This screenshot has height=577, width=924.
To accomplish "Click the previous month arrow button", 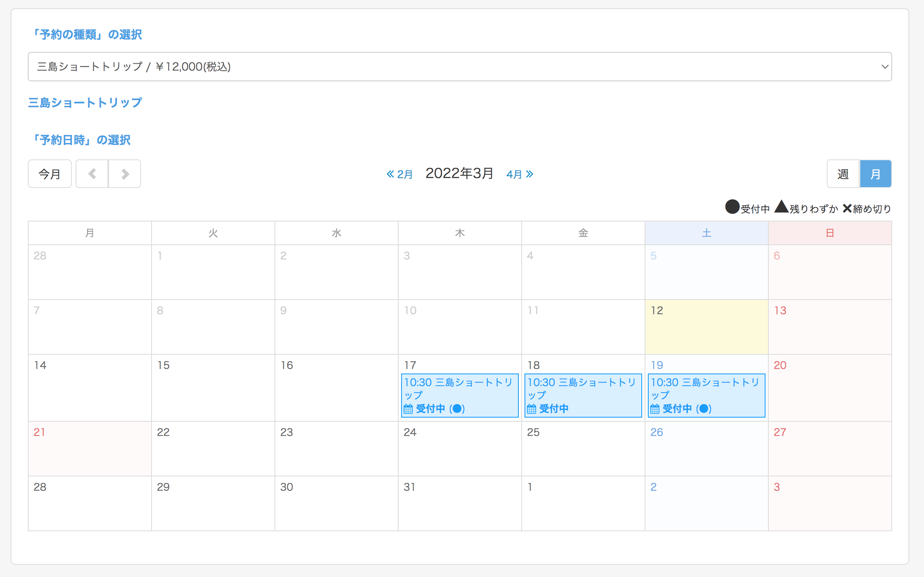I will click(92, 174).
